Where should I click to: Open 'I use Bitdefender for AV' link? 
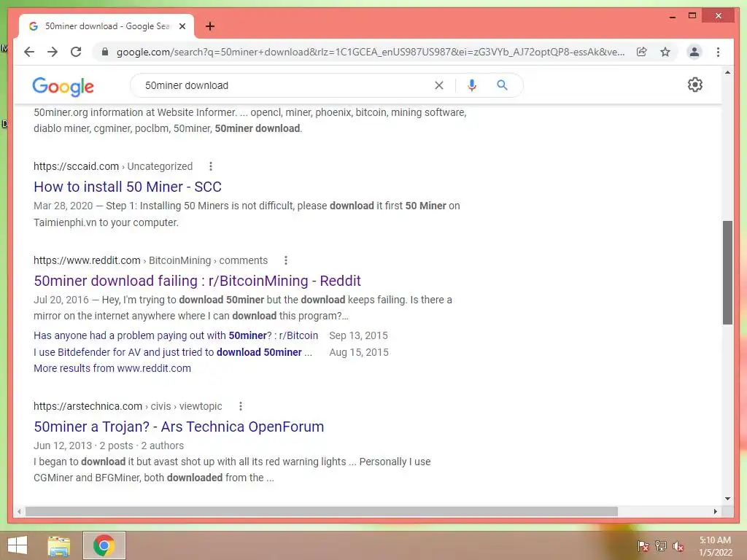point(172,352)
